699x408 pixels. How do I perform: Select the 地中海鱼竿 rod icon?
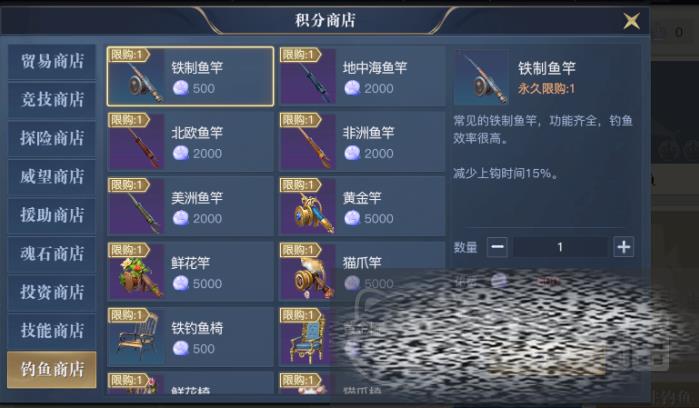pos(308,76)
